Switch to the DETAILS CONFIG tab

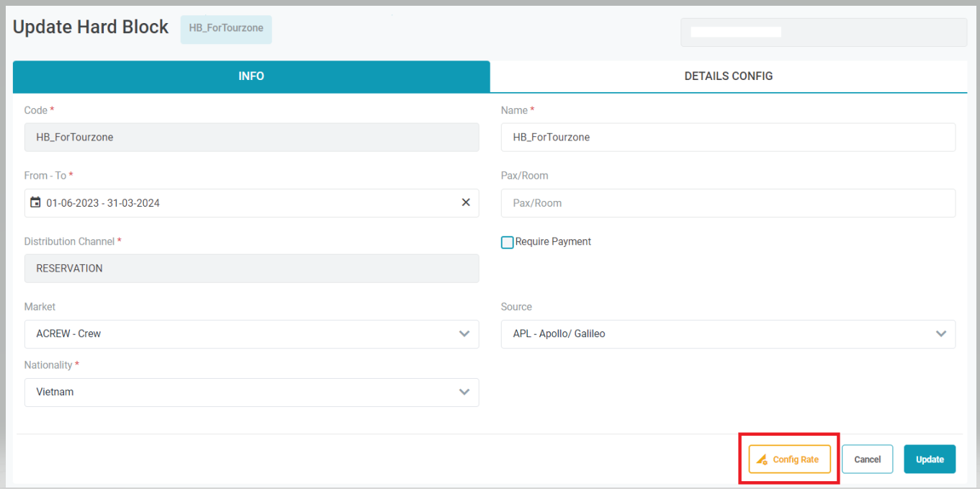click(728, 76)
